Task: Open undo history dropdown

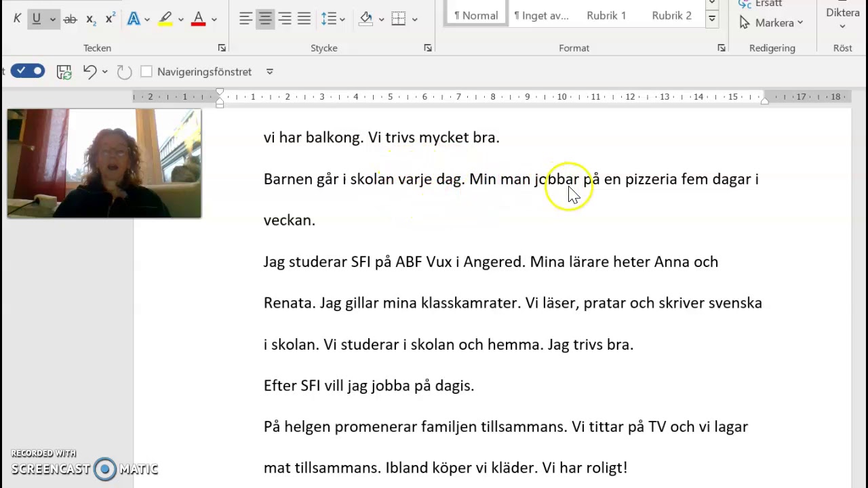Action: tap(104, 72)
